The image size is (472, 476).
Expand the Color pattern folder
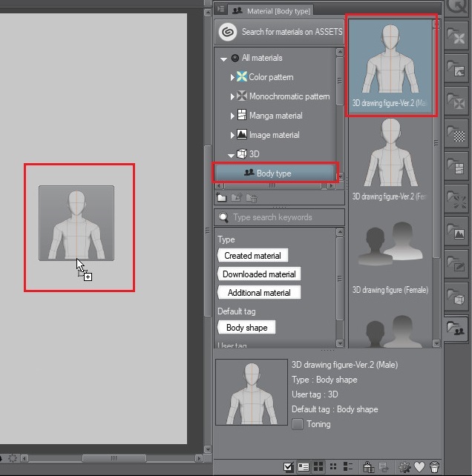point(232,77)
